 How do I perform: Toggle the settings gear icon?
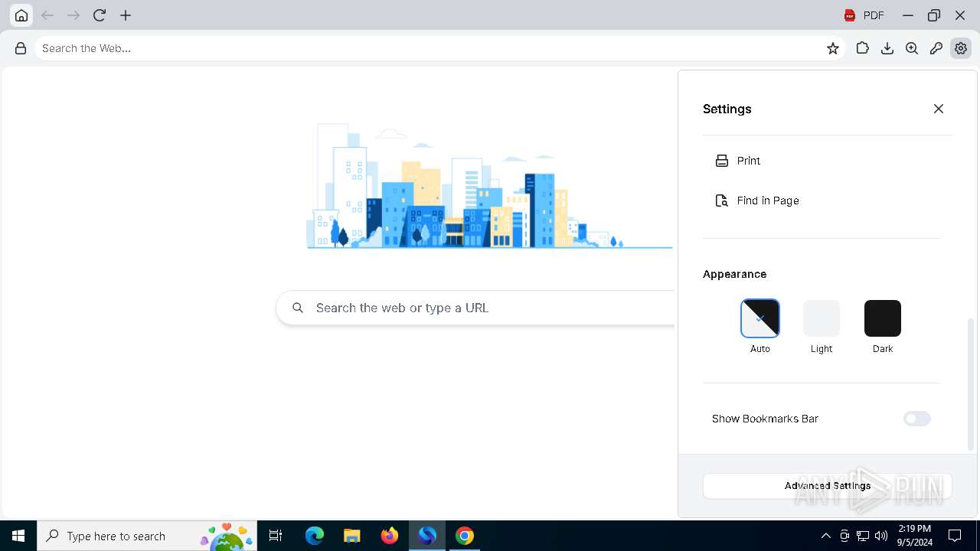961,48
